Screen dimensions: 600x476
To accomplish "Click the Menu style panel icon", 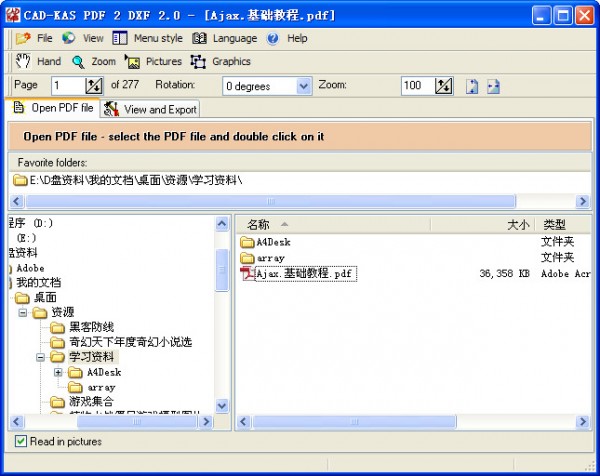I will click(x=120, y=38).
